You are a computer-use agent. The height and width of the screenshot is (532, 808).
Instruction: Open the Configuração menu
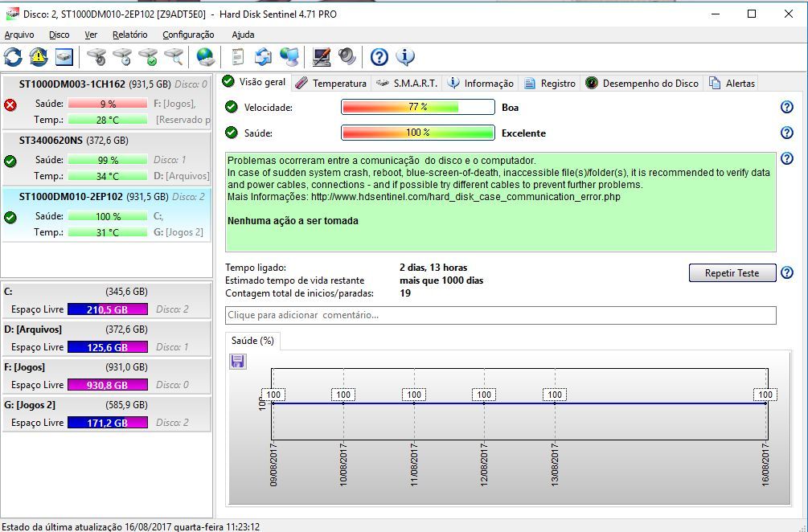(188, 35)
